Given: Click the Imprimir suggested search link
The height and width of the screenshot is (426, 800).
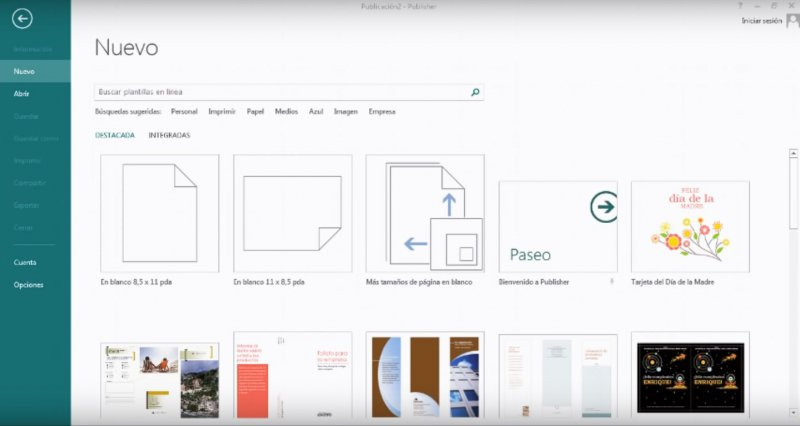Looking at the screenshot, I should pos(222,111).
